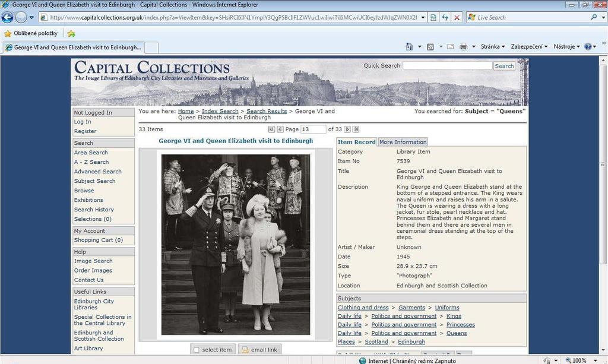The width and height of the screenshot is (608, 364).
Task: Follow the Home breadcrumb link
Action: click(x=186, y=111)
